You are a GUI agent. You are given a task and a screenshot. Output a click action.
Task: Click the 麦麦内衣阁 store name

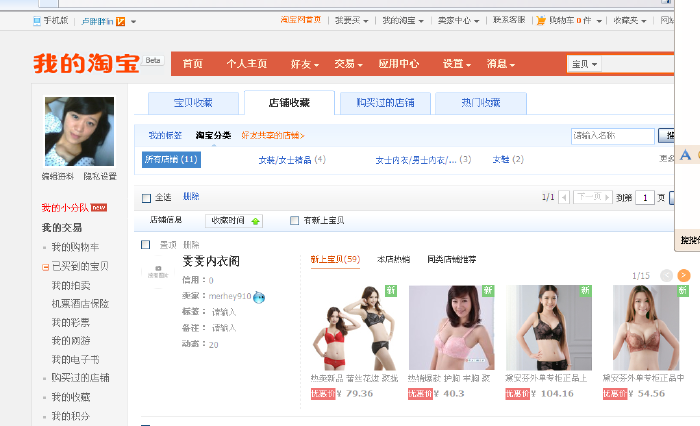pos(210,262)
